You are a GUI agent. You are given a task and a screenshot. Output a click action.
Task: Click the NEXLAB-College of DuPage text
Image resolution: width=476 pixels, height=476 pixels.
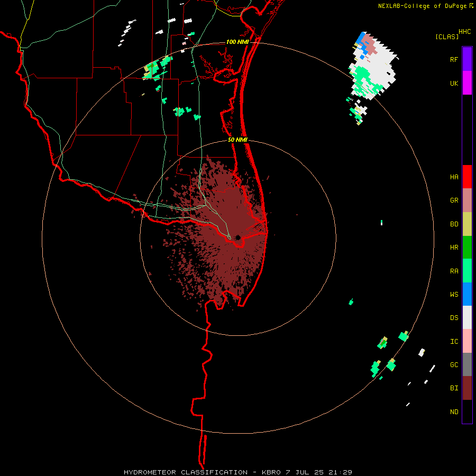coord(422,6)
